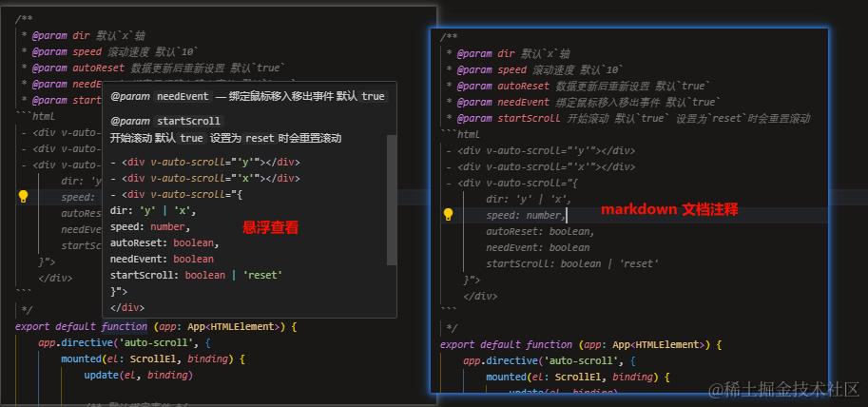Click '```html' fence line in left editor
This screenshot has width=868, height=407.
(35, 116)
